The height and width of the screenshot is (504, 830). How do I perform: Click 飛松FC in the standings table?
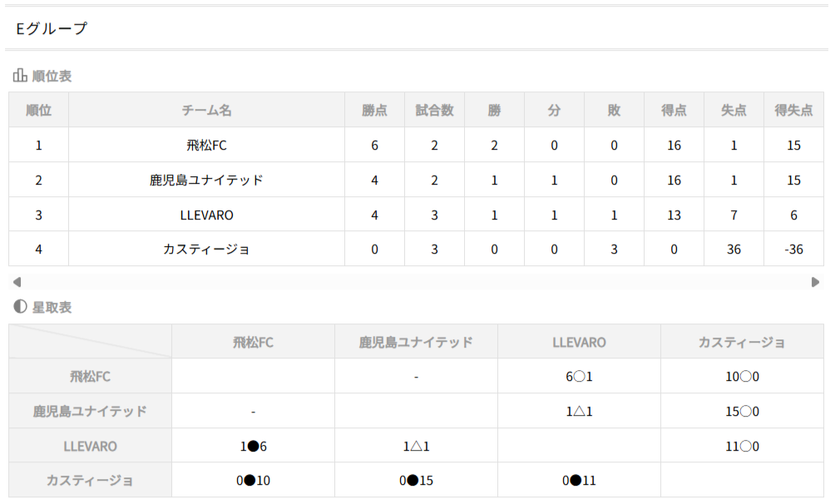point(206,146)
